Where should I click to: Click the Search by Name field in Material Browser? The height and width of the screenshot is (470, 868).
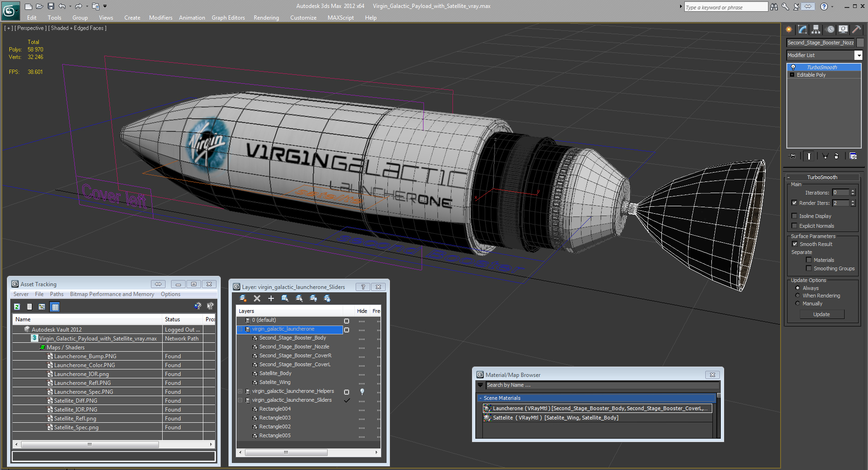tap(602, 385)
